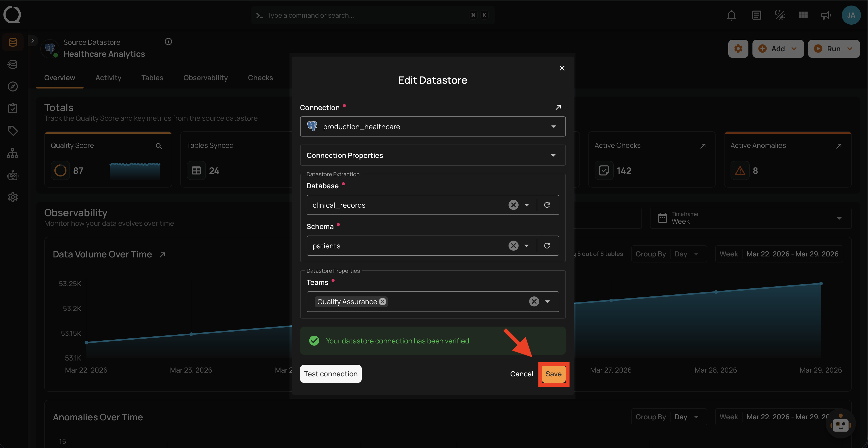Clear all selected Teams values

point(534,302)
